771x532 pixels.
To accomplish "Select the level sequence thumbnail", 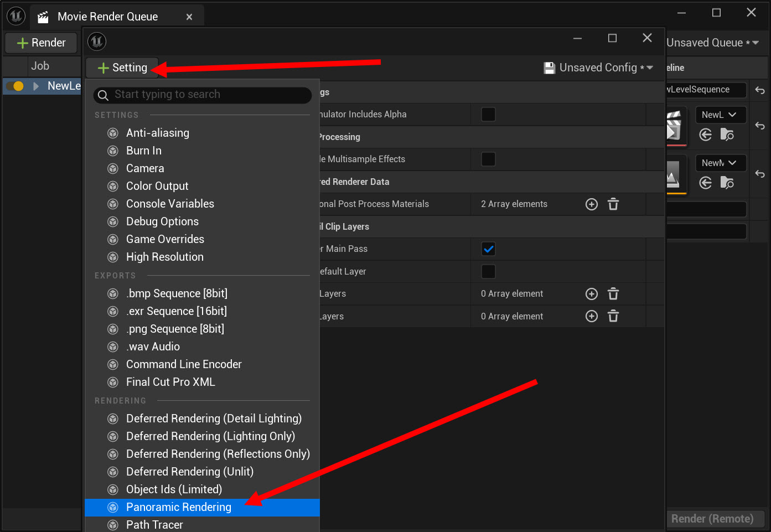I will point(675,127).
